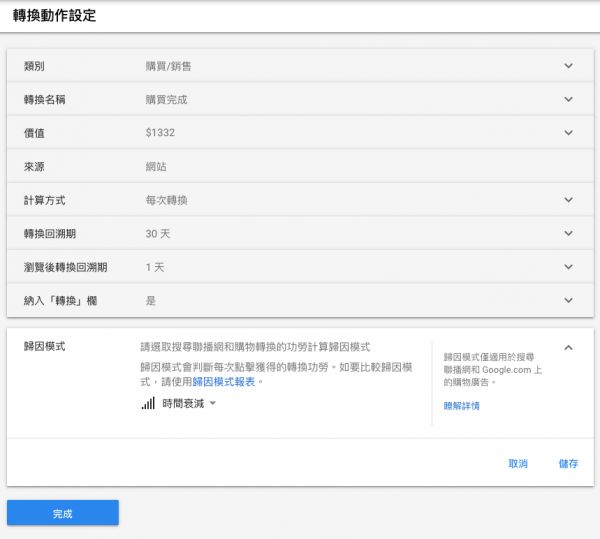This screenshot has width=600, height=539.
Task: Collapse the 歸因模式 section chevron
Action: (x=568, y=347)
